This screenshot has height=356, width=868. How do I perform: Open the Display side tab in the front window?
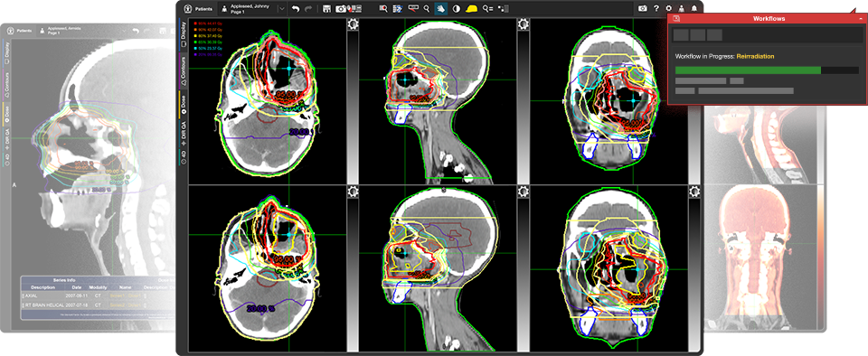click(184, 34)
